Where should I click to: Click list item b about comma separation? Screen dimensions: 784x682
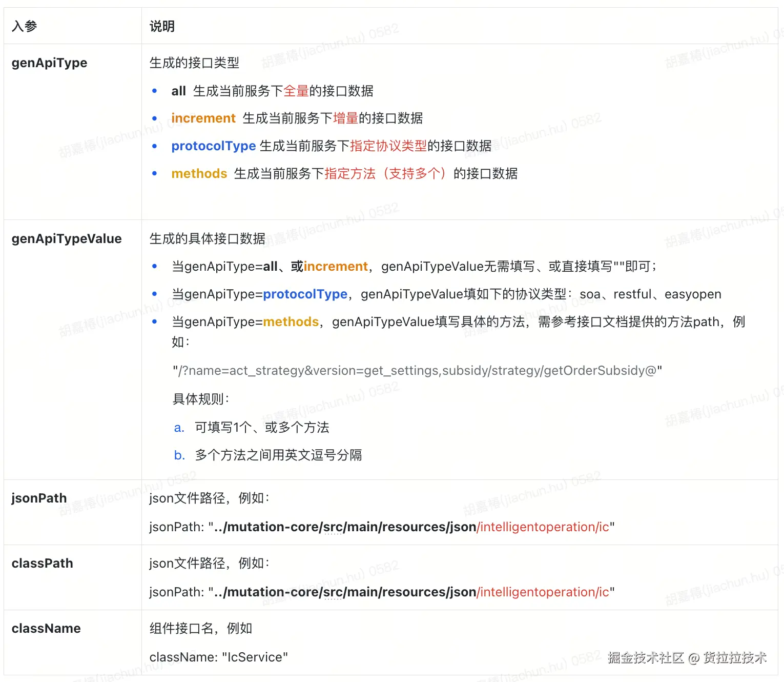pyautogui.click(x=278, y=455)
